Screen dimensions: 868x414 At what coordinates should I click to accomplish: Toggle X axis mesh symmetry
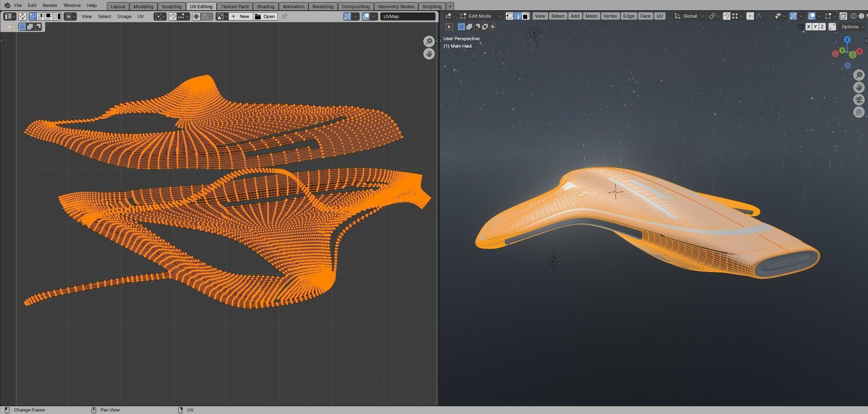pyautogui.click(x=808, y=27)
